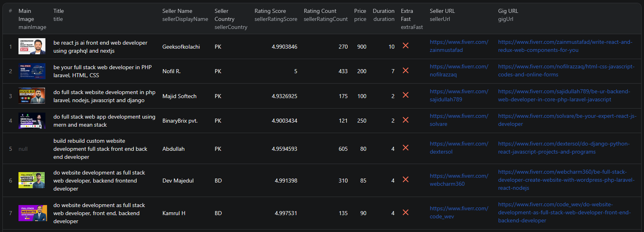Follow the dextersol django python gig link

(564, 148)
